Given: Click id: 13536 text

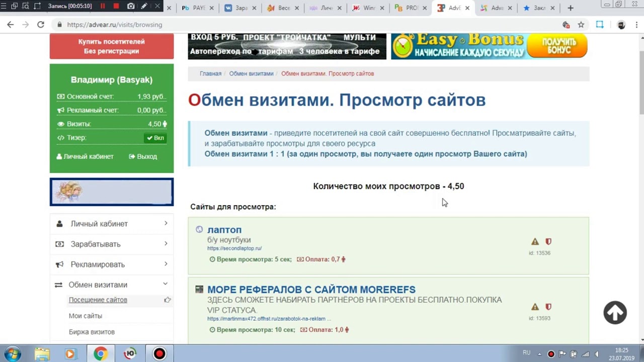Looking at the screenshot, I should coord(539,253).
